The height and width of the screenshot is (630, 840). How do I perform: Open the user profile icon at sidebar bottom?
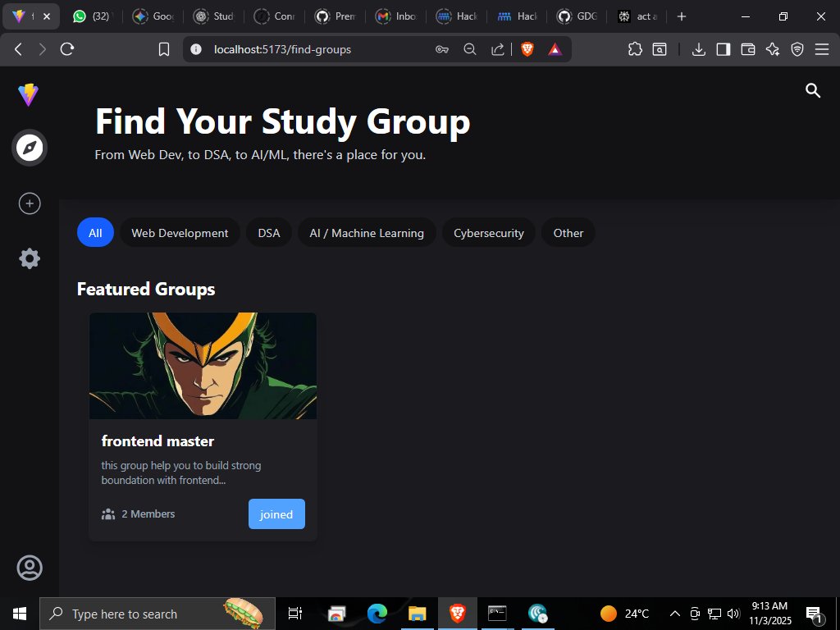30,568
